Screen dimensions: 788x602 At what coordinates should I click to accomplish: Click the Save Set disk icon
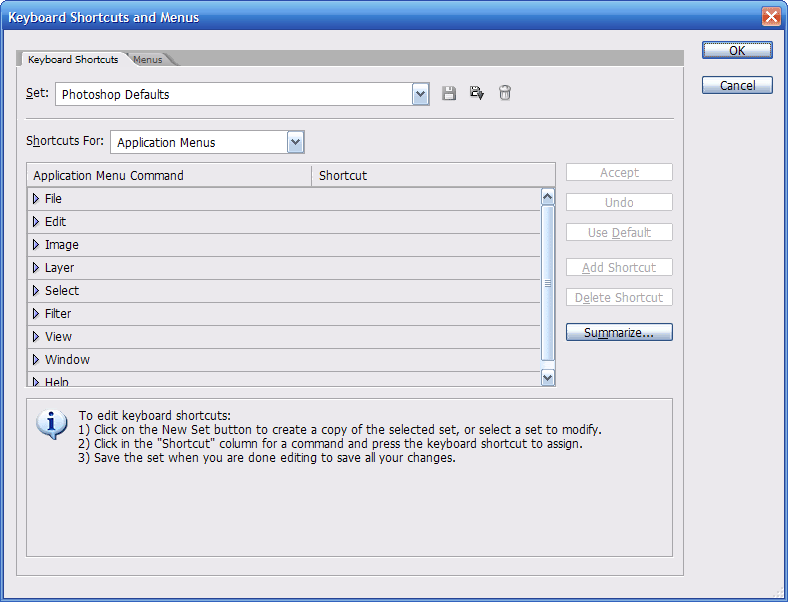coord(449,94)
